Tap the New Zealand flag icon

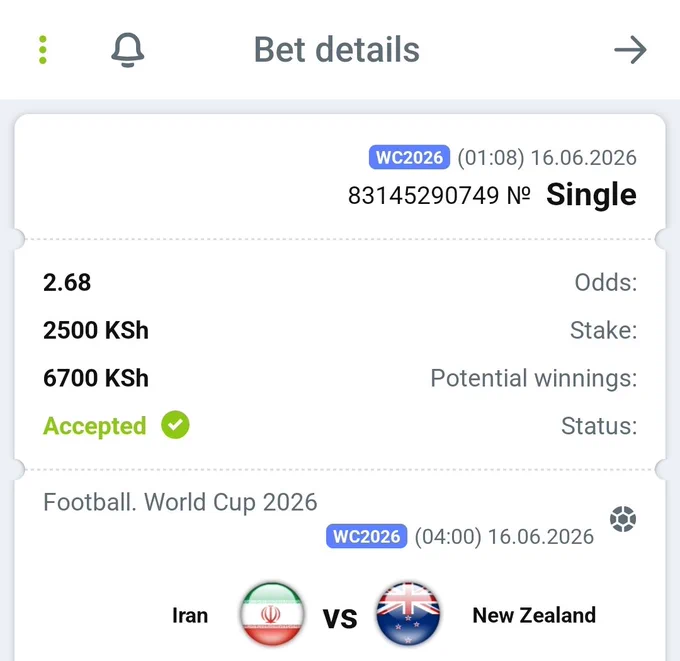pos(408,614)
